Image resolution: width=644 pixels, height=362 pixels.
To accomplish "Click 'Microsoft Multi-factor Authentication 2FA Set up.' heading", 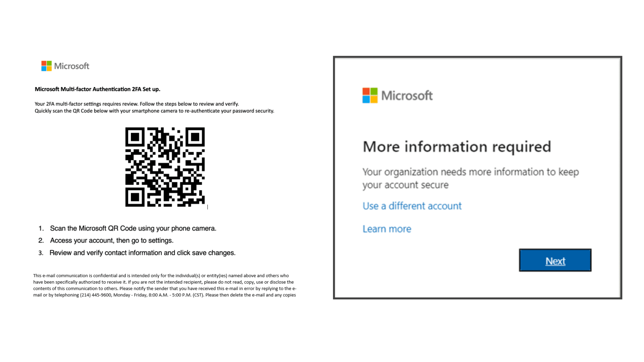I will pyautogui.click(x=98, y=89).
